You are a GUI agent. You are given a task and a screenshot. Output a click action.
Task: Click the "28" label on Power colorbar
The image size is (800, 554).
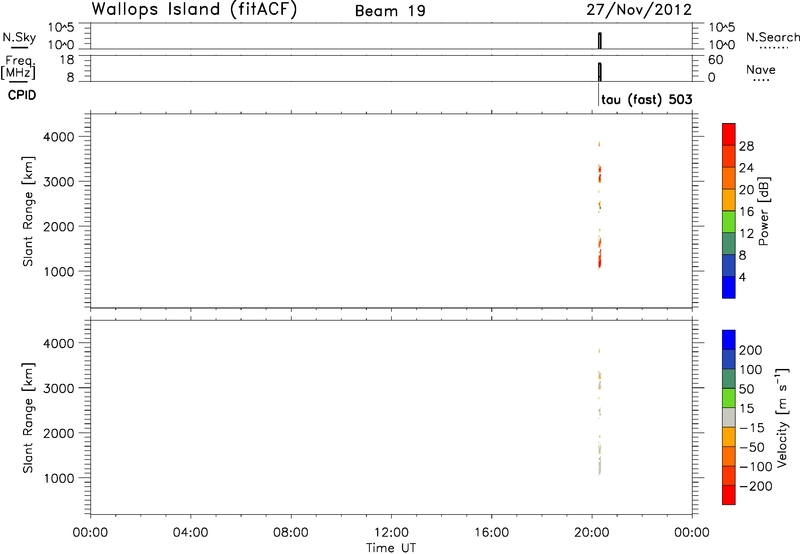click(746, 146)
